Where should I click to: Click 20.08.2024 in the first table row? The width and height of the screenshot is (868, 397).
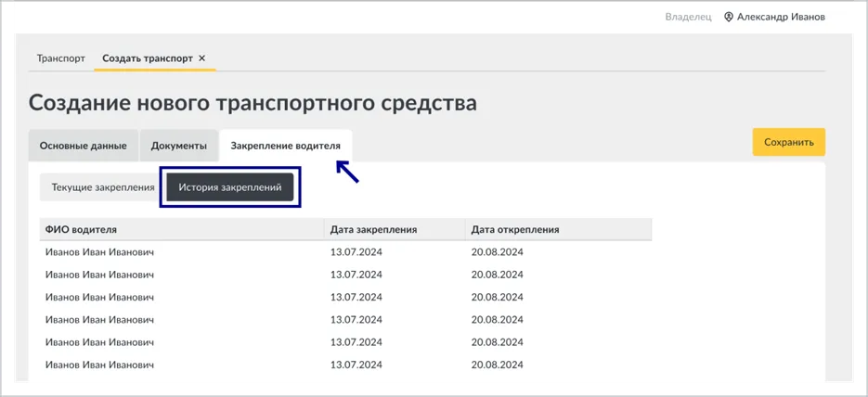click(x=497, y=252)
